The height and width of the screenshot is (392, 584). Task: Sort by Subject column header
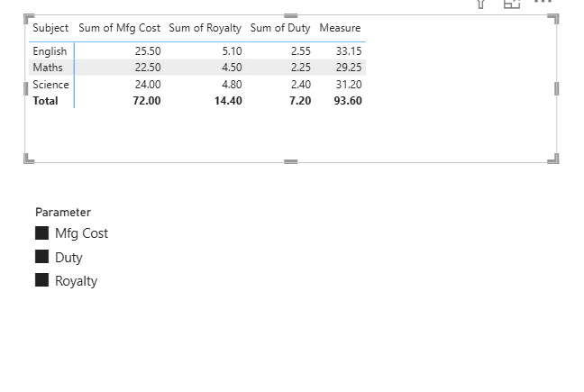pos(50,28)
